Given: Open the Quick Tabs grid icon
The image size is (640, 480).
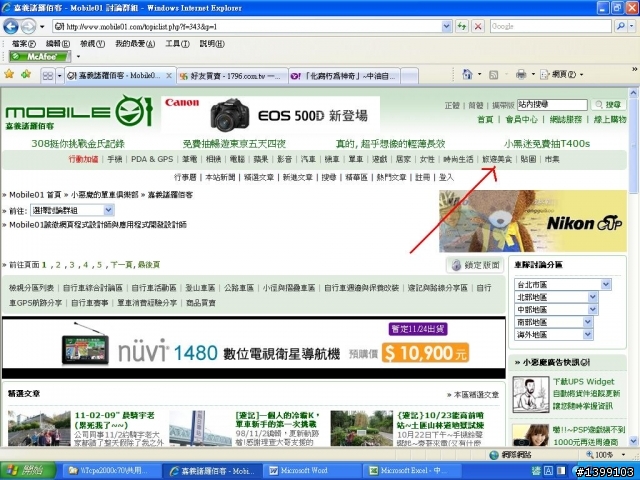Looking at the screenshot, I should point(48,76).
